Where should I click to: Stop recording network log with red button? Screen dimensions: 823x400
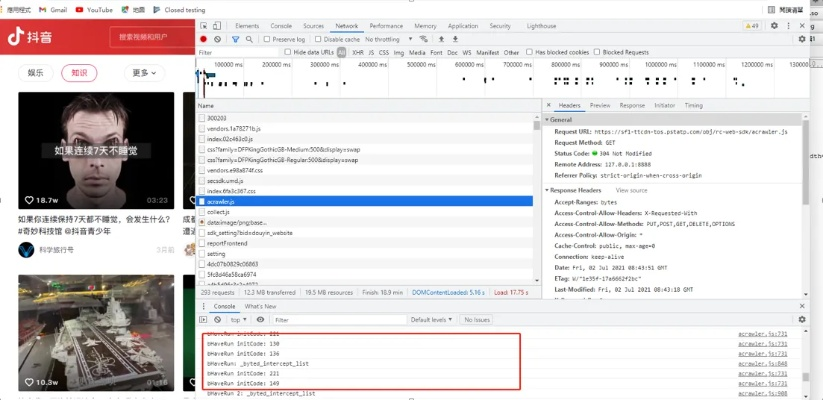tap(204, 39)
